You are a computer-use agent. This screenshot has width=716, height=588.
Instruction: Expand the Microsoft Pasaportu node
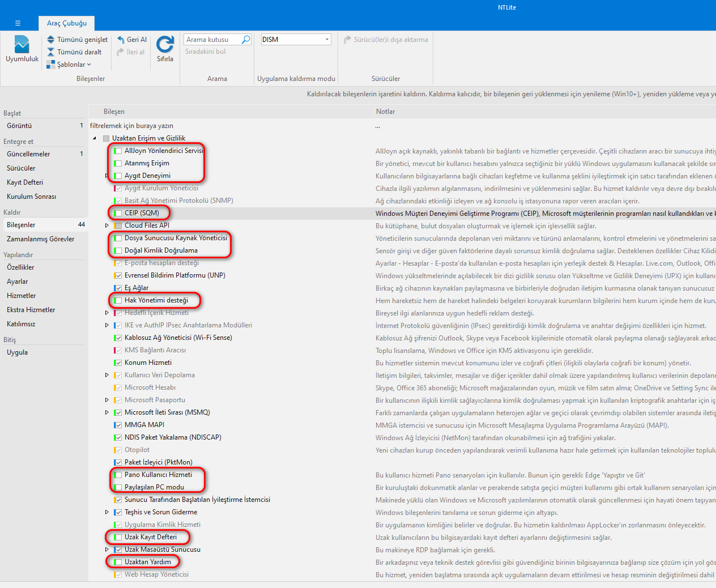pos(107,400)
